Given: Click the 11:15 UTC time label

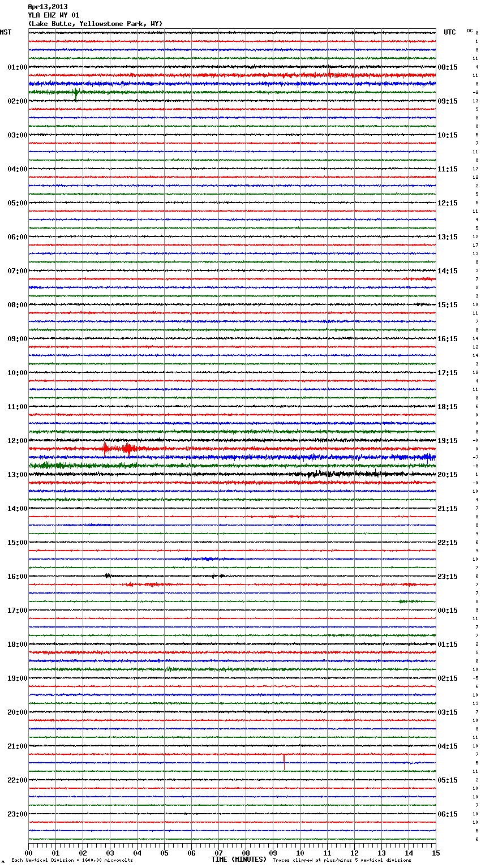Looking at the screenshot, I should coord(448,169).
